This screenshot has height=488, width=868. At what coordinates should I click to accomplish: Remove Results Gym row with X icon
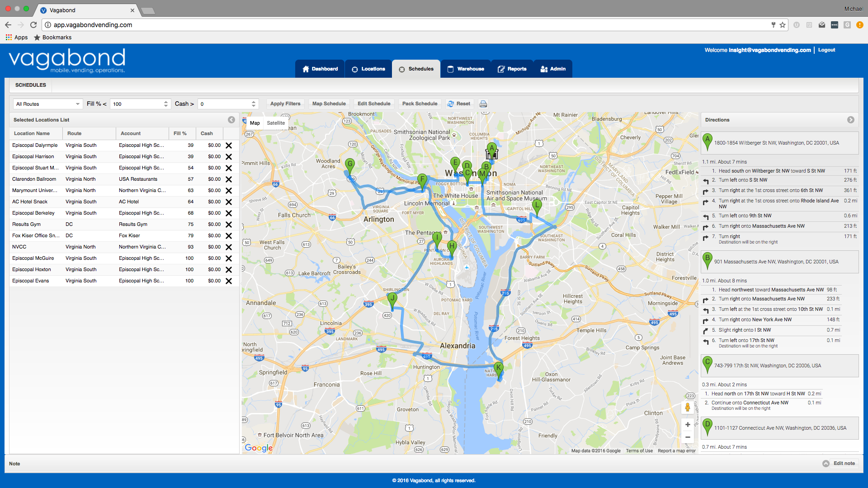tap(229, 225)
